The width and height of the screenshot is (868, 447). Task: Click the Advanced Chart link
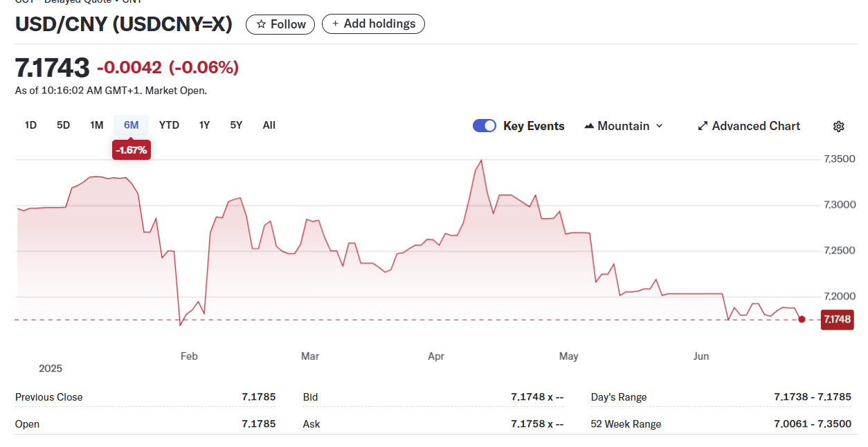click(x=756, y=126)
